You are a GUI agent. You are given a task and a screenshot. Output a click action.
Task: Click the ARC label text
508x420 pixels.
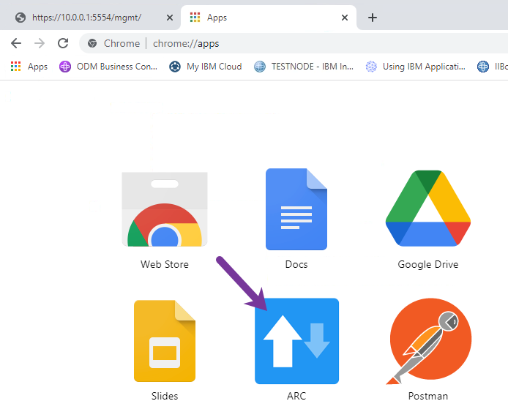click(x=296, y=396)
